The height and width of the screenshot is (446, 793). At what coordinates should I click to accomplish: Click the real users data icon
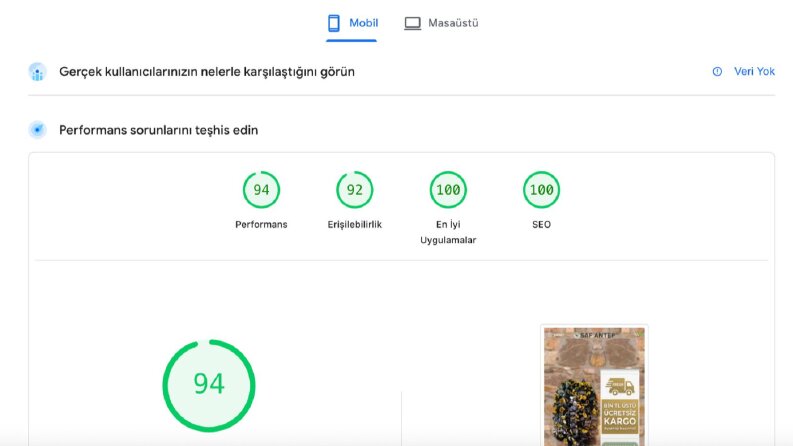37,72
